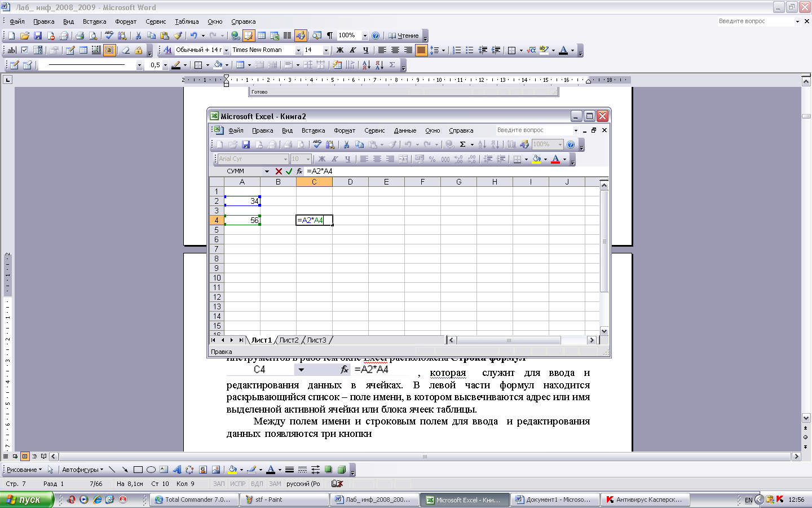Image resolution: width=812 pixels, height=508 pixels.
Task: Open the Файл menu in Word
Action: 17,21
